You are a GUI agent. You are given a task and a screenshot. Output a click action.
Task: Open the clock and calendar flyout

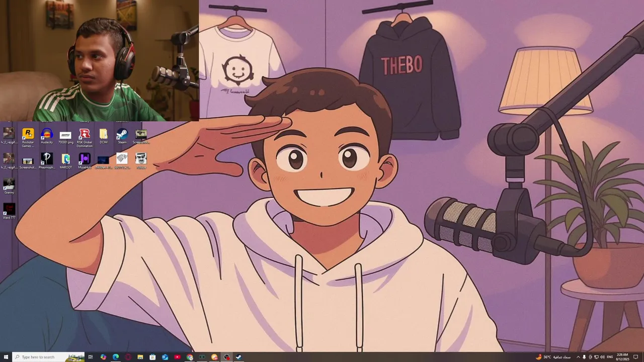coord(623,357)
